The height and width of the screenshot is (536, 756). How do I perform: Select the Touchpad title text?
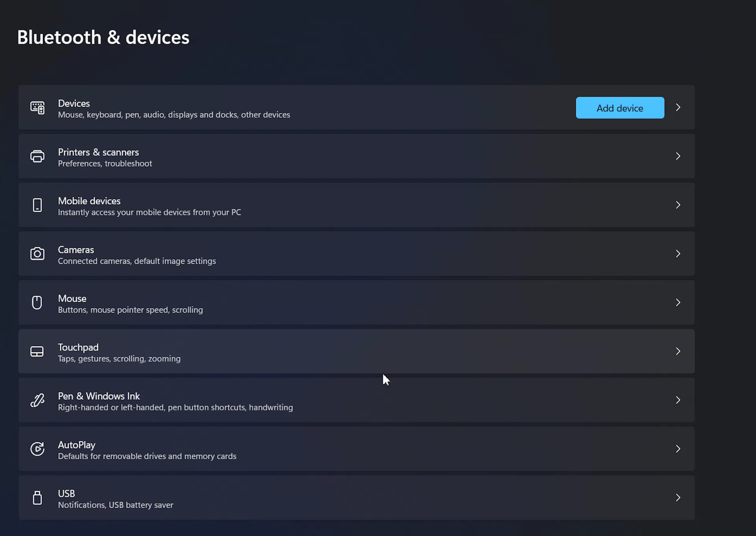78,347
